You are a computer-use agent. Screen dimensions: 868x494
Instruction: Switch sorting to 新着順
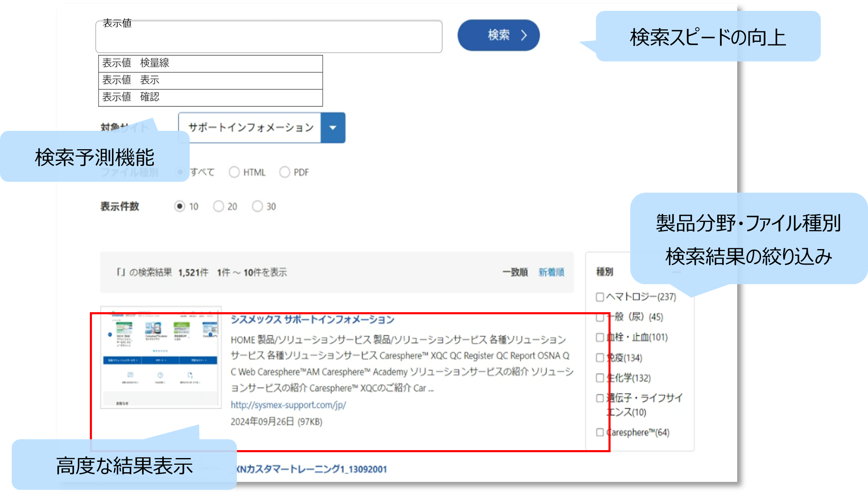[x=551, y=272]
